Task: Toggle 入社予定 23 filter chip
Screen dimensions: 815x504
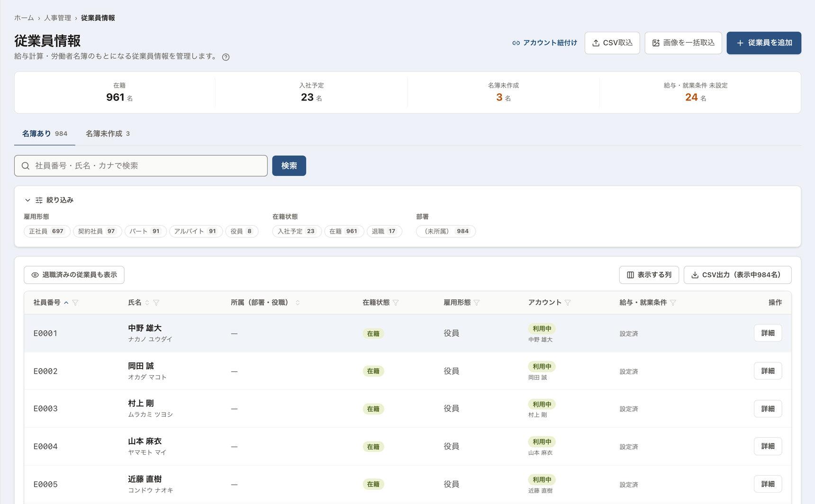Action: pos(297,231)
